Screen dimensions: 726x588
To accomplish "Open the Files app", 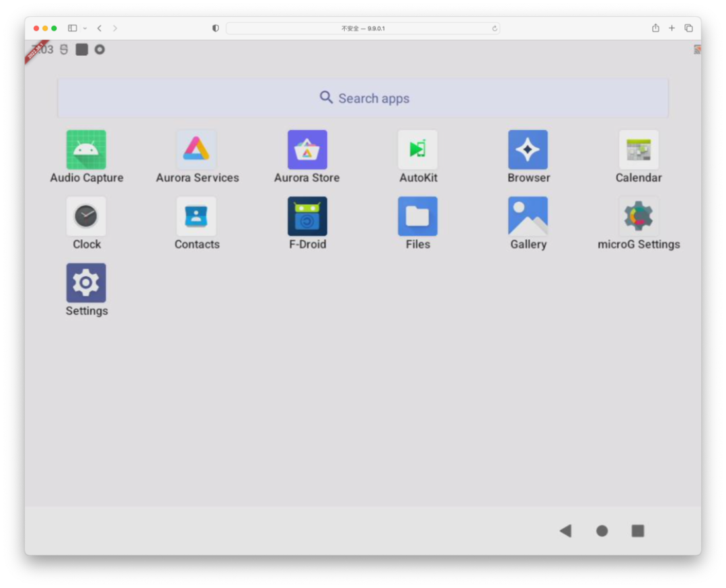I will (417, 216).
